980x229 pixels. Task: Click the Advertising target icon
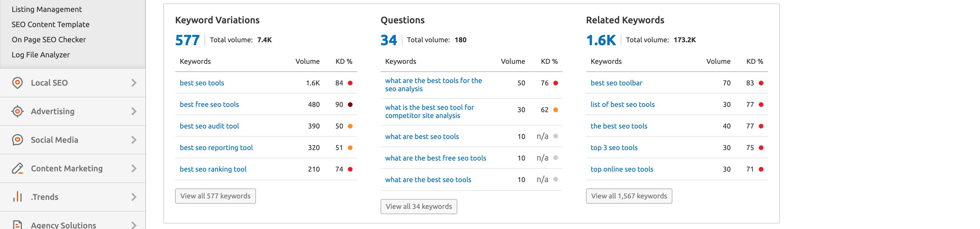[18, 111]
